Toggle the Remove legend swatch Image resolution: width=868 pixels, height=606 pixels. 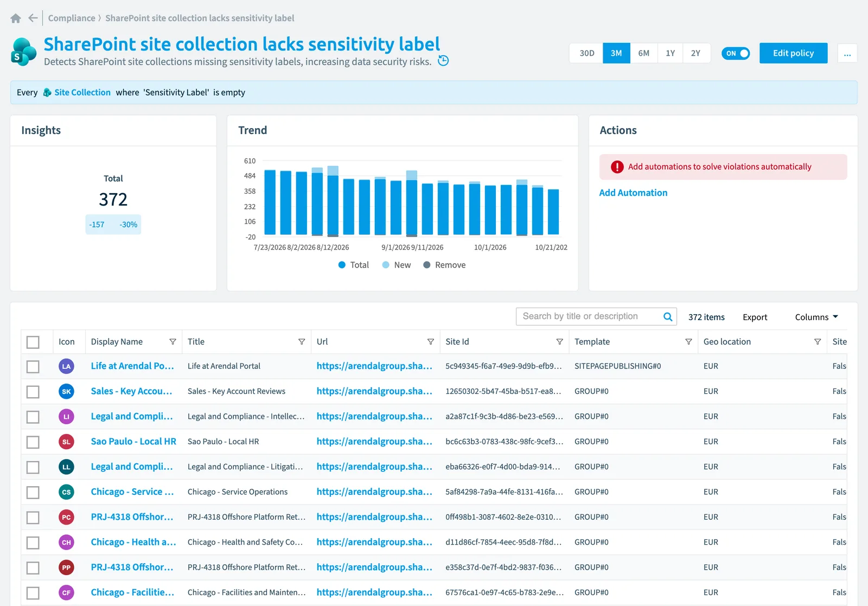pyautogui.click(x=427, y=265)
